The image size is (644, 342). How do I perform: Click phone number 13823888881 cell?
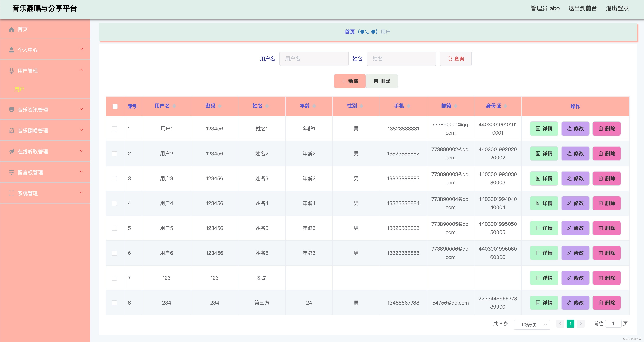(x=403, y=129)
